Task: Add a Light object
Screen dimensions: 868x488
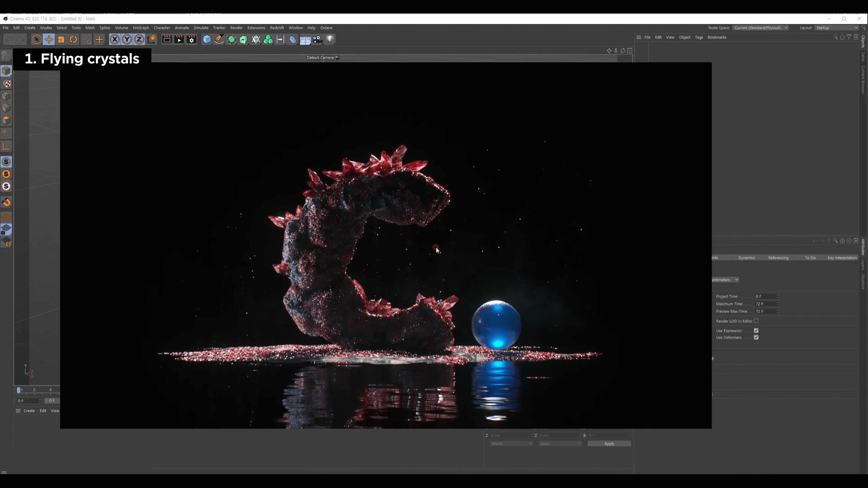Action: pyautogui.click(x=330, y=40)
